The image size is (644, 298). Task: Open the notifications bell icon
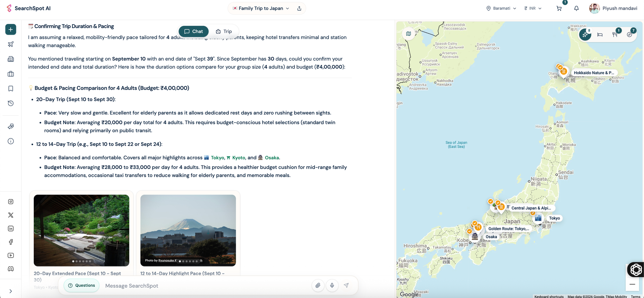[576, 8]
